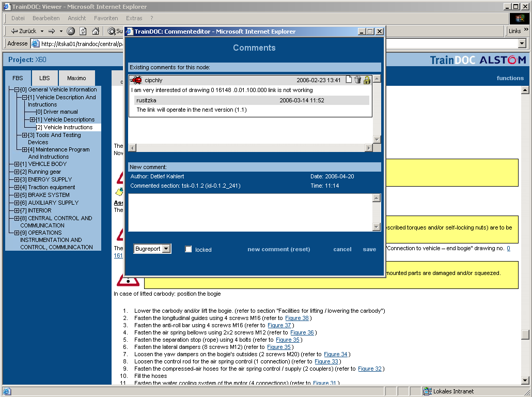Delete comment with the trash can icon
Viewport: 532px width, 397px height.
tap(357, 80)
